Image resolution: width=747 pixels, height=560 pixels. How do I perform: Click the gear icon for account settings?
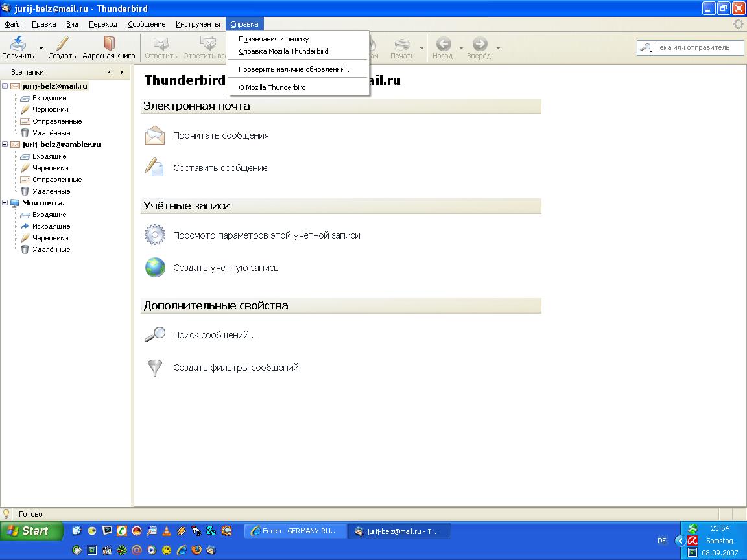155,235
